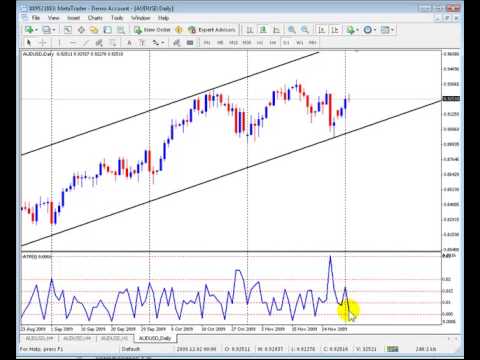Switch timeframe to H4

[273, 43]
